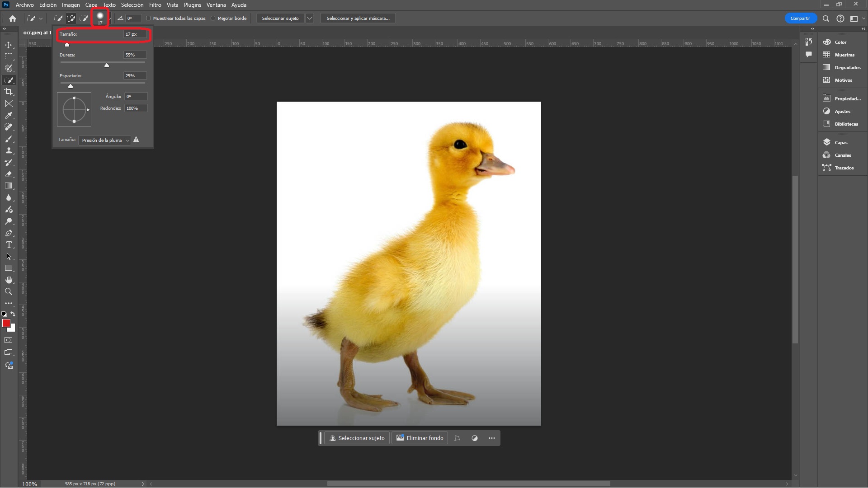Screen dimensions: 868x488
Task: Choose the Crop tool
Action: 9,92
